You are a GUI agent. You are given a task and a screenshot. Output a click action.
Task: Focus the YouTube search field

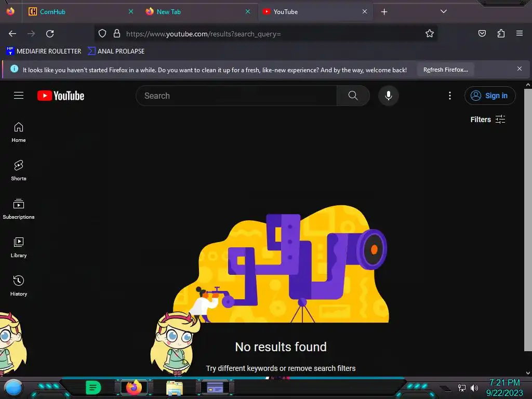click(x=236, y=96)
